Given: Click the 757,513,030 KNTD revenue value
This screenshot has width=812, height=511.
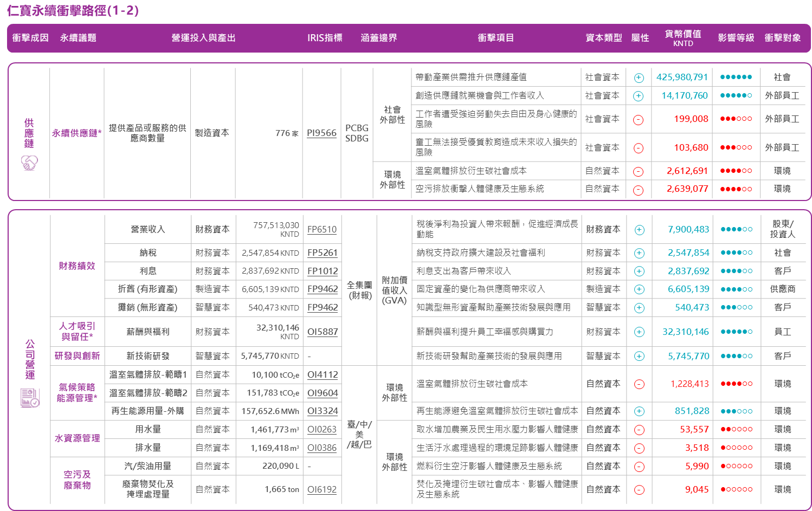Looking at the screenshot, I should point(276,229).
